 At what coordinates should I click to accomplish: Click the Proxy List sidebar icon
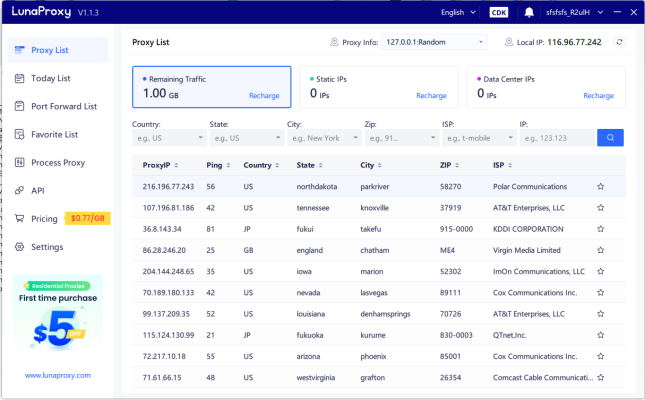19,50
